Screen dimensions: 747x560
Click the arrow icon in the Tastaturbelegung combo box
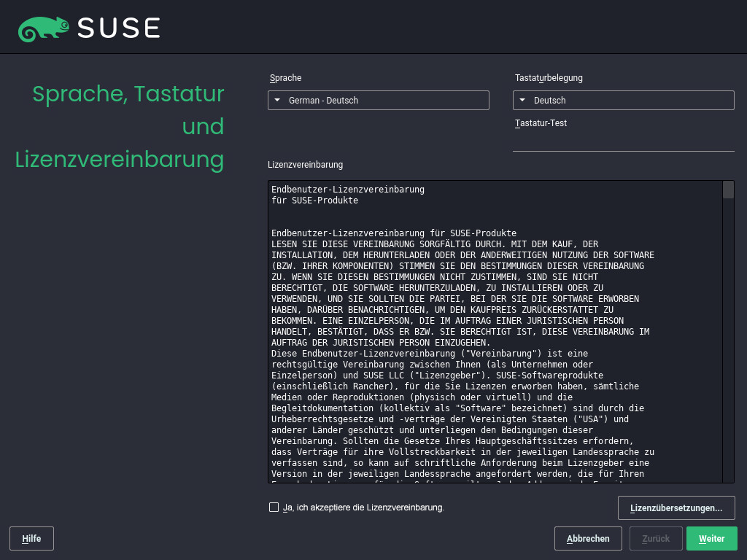coord(523,101)
